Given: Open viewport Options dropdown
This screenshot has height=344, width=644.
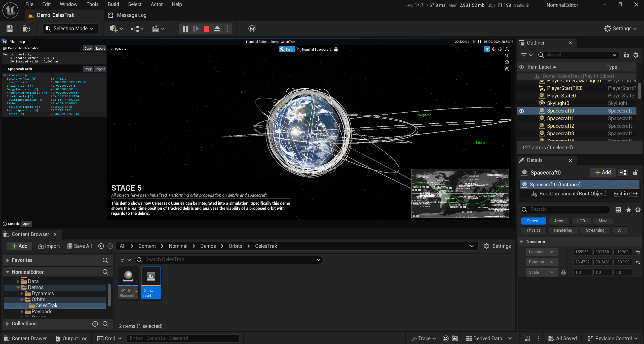Looking at the screenshot, I should pyautogui.click(x=118, y=49).
